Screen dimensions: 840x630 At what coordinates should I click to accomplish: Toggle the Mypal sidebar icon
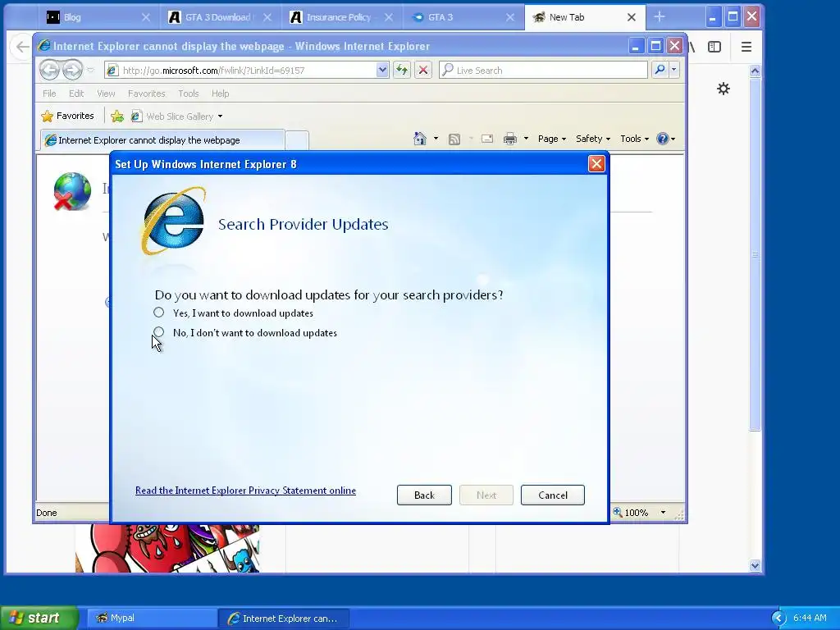click(714, 47)
